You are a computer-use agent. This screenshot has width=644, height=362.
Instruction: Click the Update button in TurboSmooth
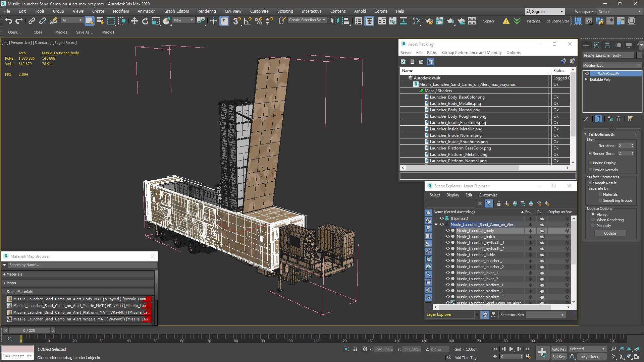[x=610, y=233]
